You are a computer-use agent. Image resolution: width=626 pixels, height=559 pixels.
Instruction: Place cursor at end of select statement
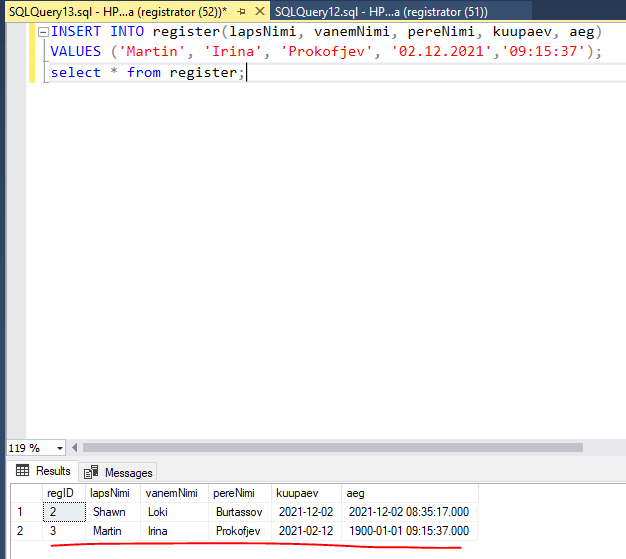point(245,73)
